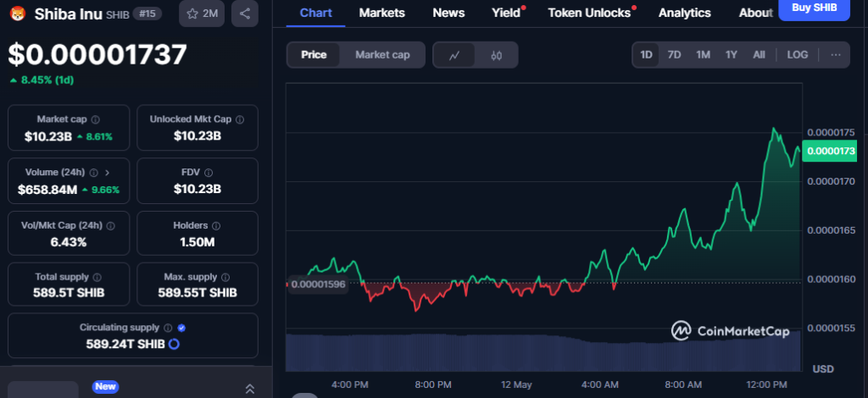Open the Chart tab

tap(315, 13)
